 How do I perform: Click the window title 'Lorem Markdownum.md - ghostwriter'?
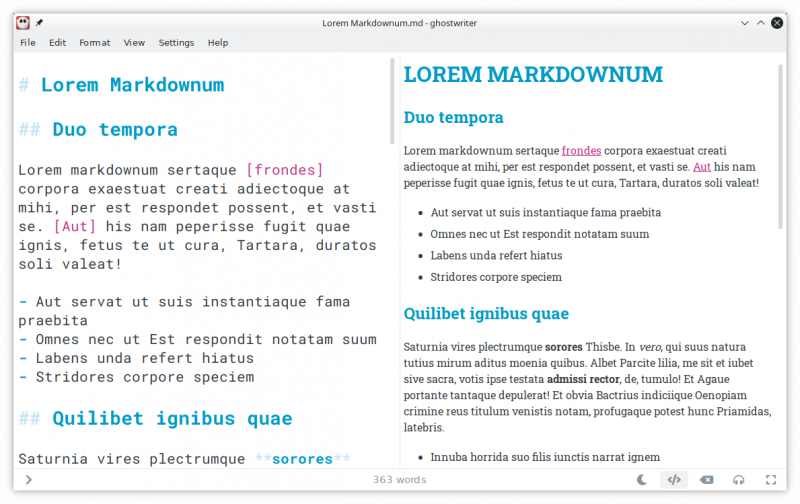point(399,23)
